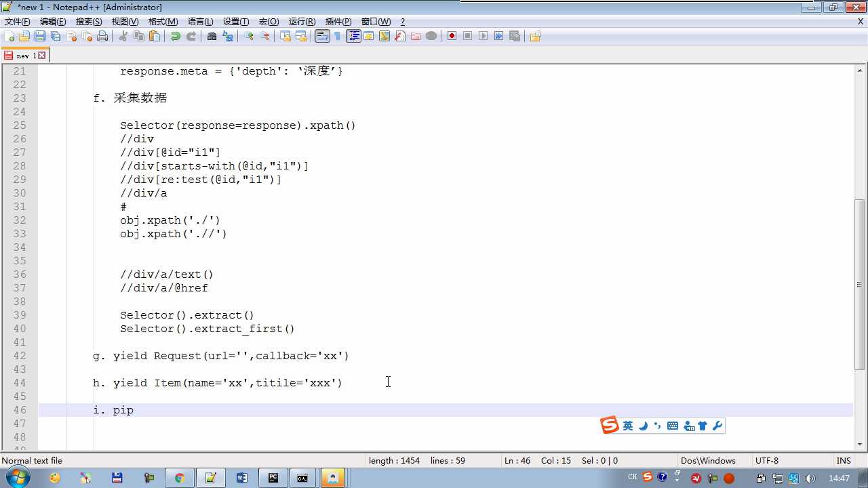Open a file using toolbar folder icon
Image resolution: width=868 pixels, height=488 pixels.
click(x=24, y=37)
